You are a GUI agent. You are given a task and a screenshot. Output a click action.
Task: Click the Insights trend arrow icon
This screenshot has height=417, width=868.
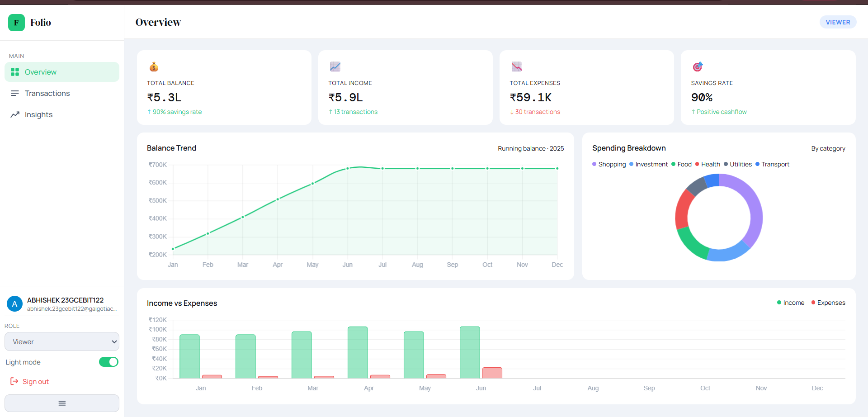[x=15, y=114]
